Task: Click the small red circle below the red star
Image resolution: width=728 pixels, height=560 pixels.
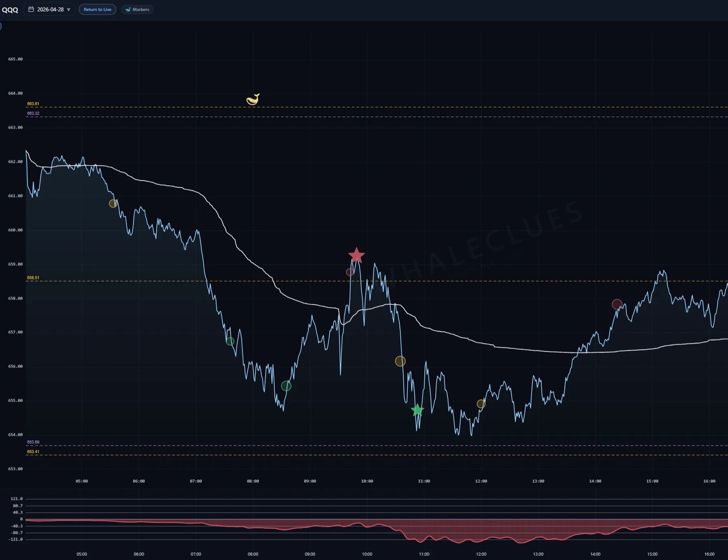Action: point(350,272)
